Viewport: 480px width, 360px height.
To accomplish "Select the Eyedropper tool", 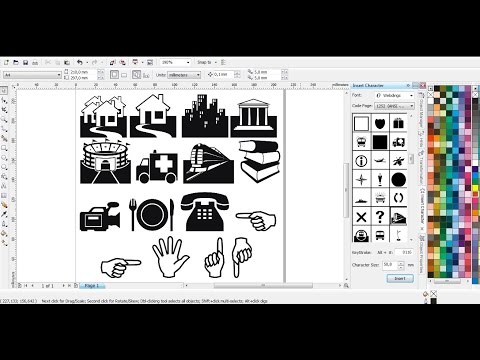I will coord(4,214).
